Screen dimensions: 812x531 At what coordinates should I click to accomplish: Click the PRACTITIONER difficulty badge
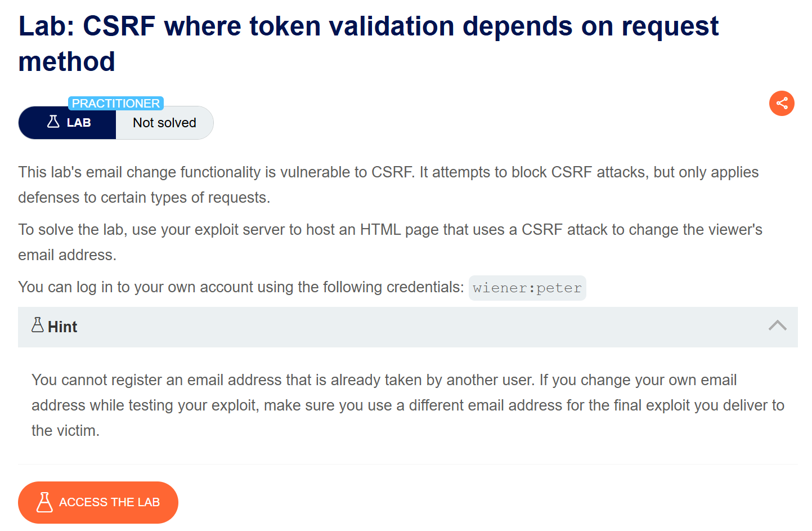point(115,104)
